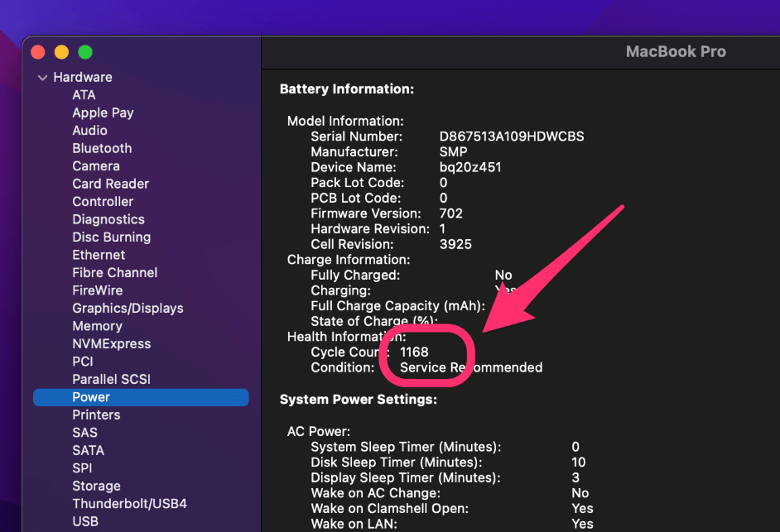This screenshot has height=532, width=780.
Task: Click the yellow minimize window button
Action: (x=61, y=52)
